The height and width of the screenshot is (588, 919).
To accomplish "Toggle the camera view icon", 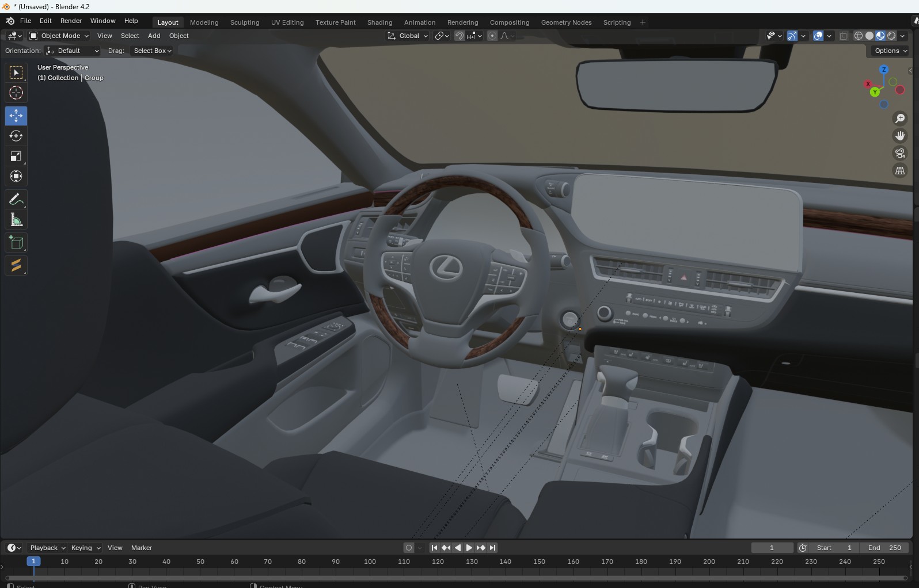I will coord(900,153).
